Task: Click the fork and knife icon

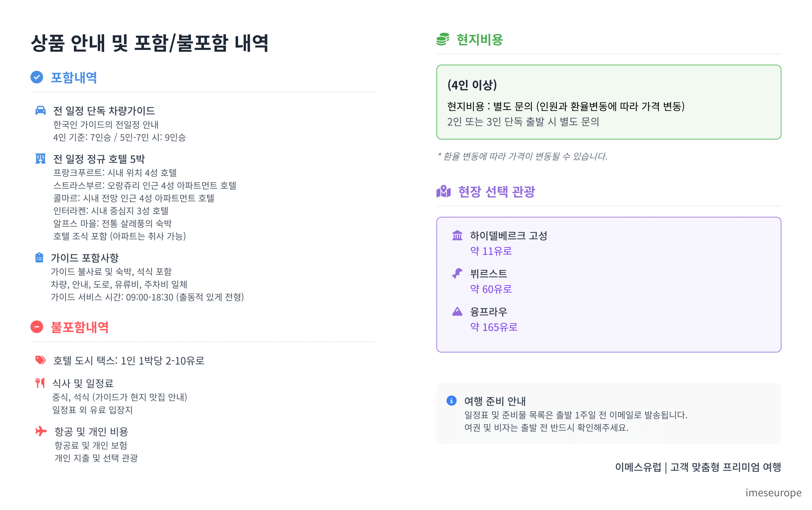Action: (x=40, y=382)
